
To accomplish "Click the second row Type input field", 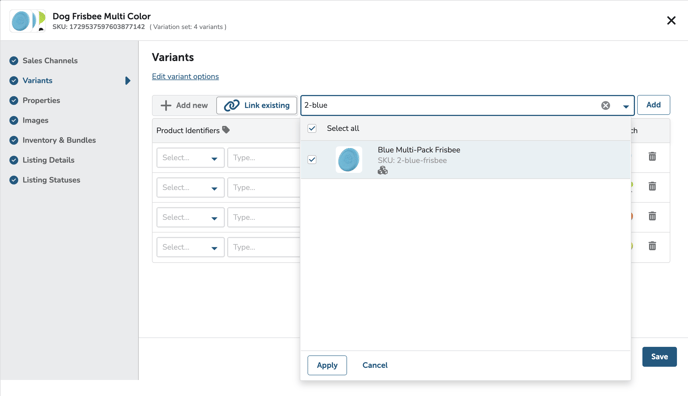I will point(264,188).
